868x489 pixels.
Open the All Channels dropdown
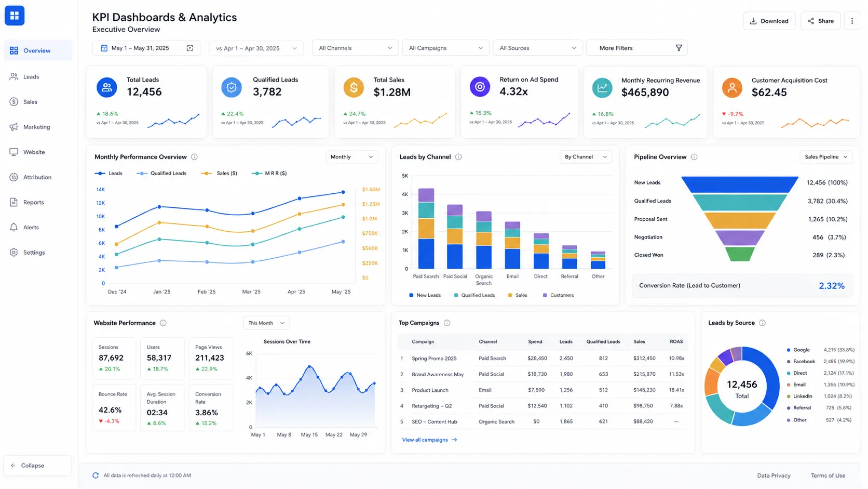(x=355, y=48)
